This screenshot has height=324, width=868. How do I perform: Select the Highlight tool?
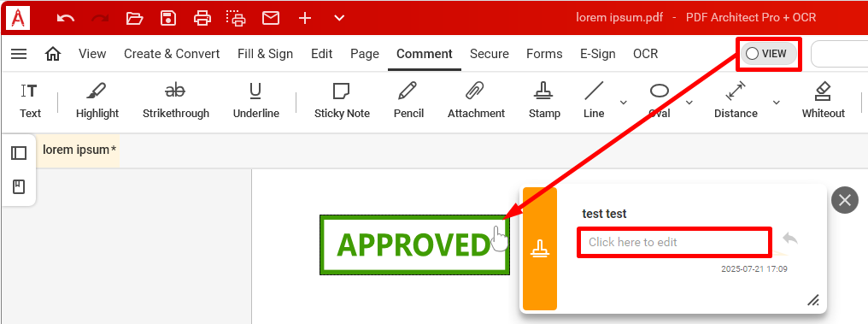pos(97,100)
